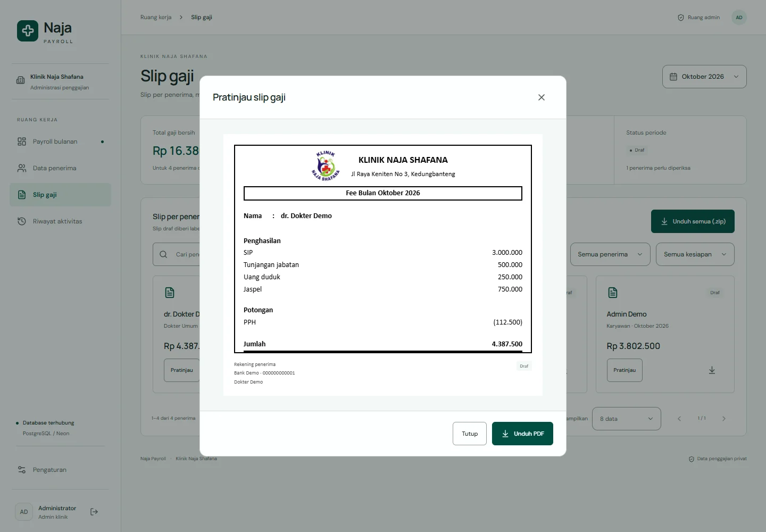Click the Fee Bulan Oktober 2026 header

pos(383,193)
